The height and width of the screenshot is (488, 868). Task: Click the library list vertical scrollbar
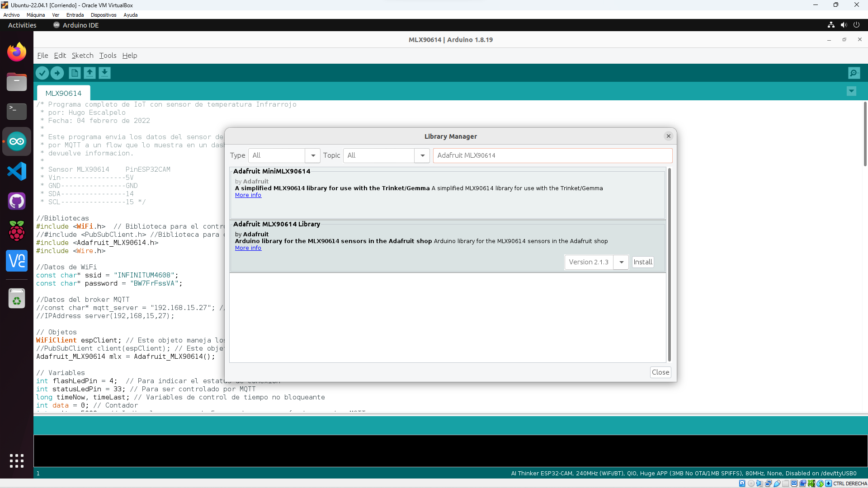point(669,264)
